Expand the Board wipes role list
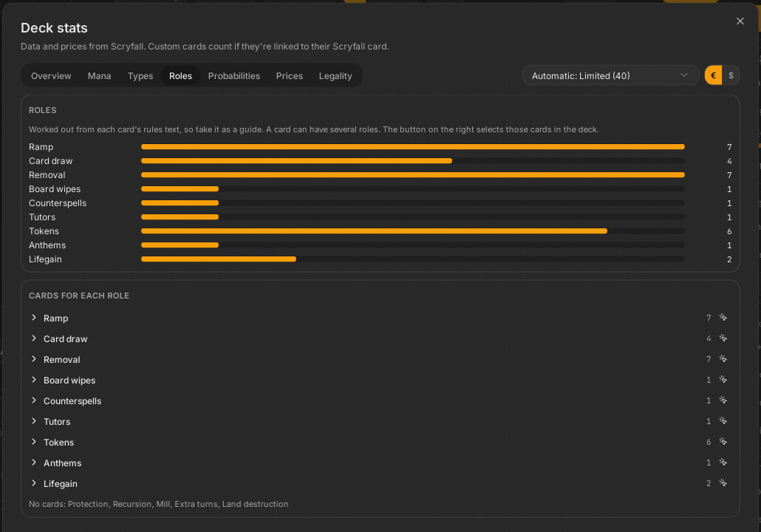The width and height of the screenshot is (761, 532). 34,380
